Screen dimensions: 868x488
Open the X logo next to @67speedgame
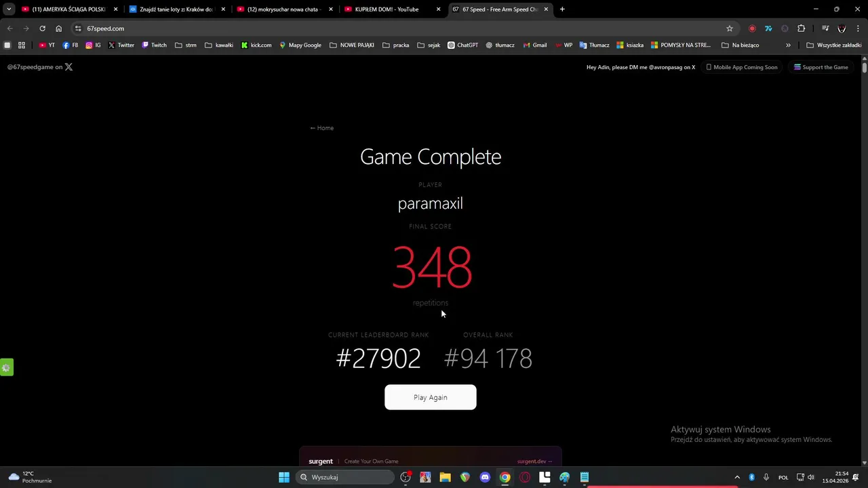[x=68, y=67]
